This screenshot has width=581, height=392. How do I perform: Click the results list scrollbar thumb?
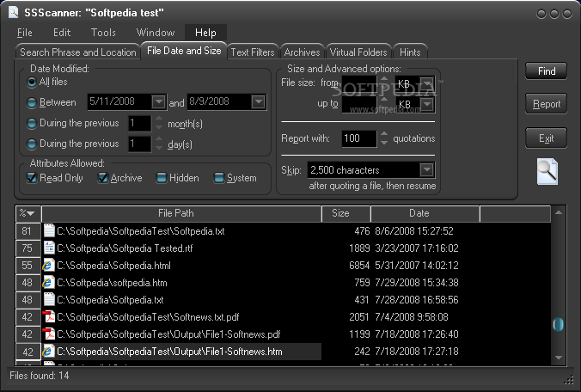click(559, 325)
